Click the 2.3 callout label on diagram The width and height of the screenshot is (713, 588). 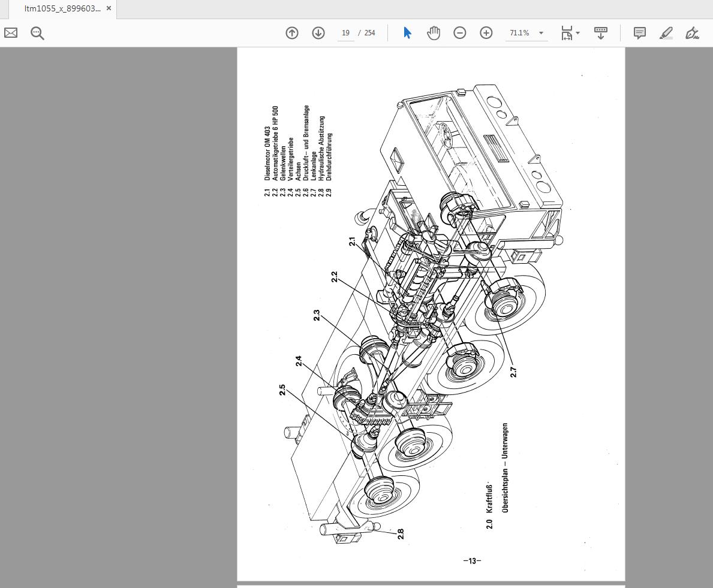point(317,315)
